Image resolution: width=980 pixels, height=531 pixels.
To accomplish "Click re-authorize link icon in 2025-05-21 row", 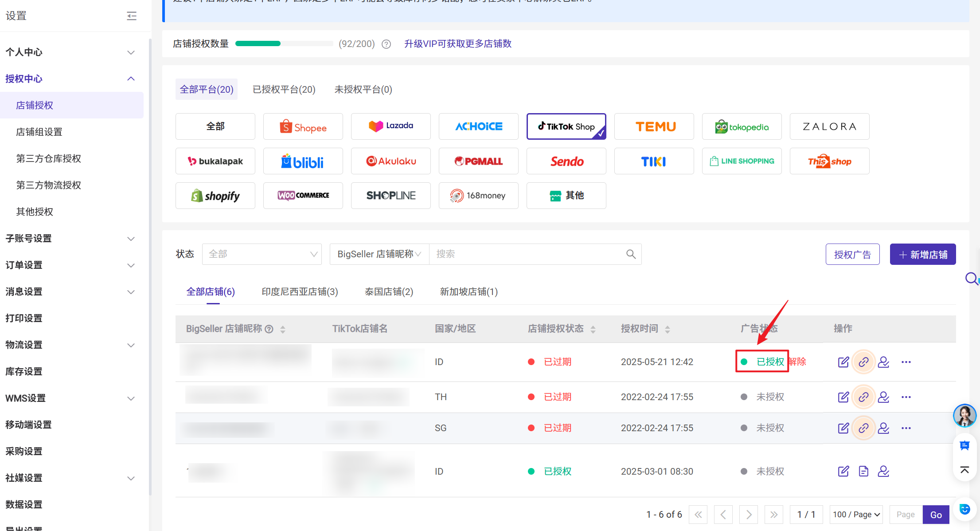I will click(x=863, y=362).
